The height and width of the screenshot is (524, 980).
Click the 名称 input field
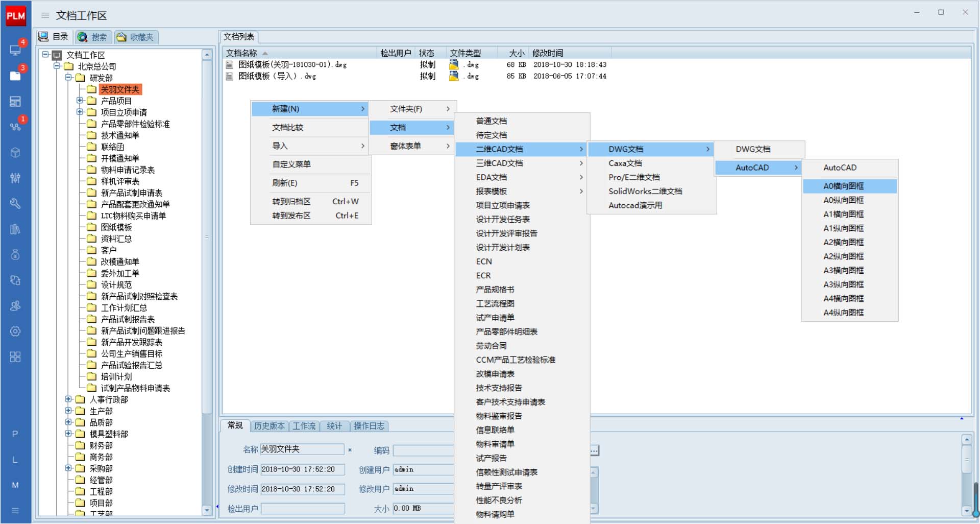[x=302, y=449]
